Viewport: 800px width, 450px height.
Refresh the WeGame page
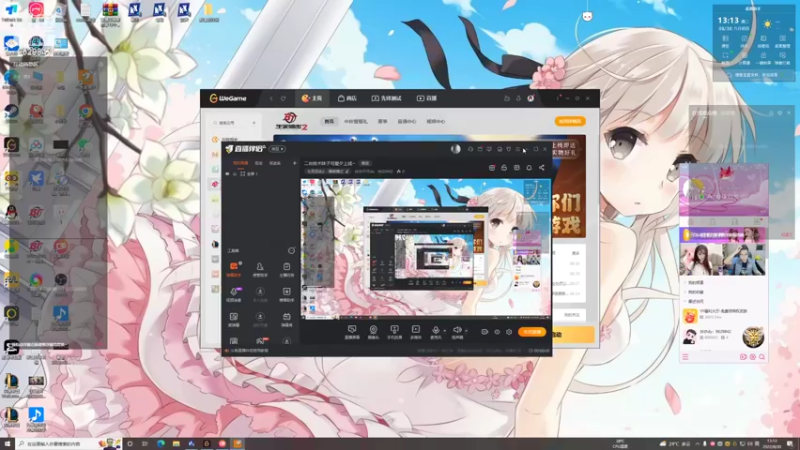(x=283, y=98)
